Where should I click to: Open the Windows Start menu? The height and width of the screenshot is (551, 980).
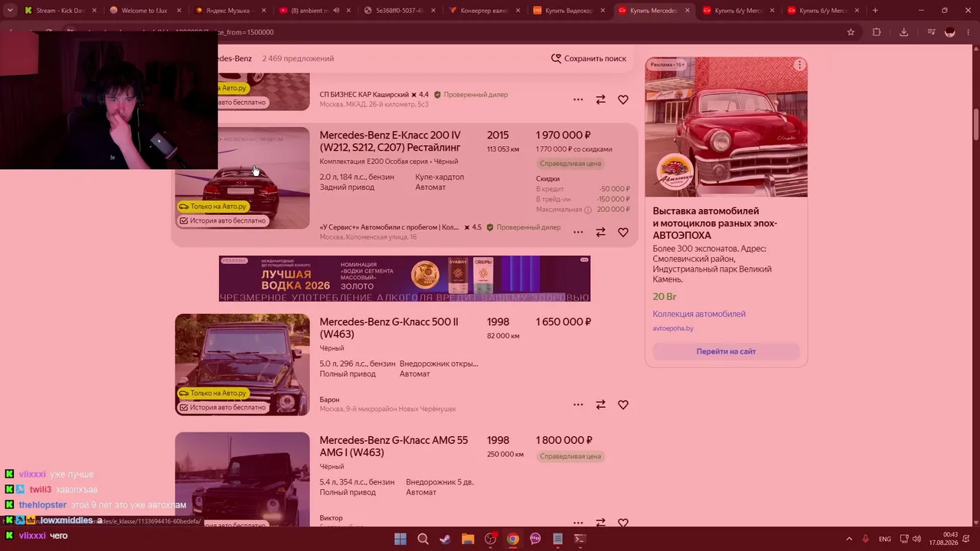tap(400, 539)
